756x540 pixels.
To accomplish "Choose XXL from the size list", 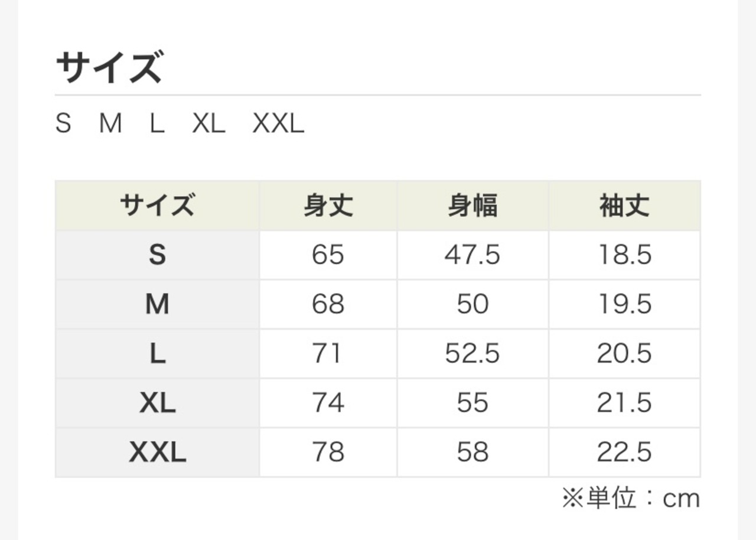I will coord(278,124).
